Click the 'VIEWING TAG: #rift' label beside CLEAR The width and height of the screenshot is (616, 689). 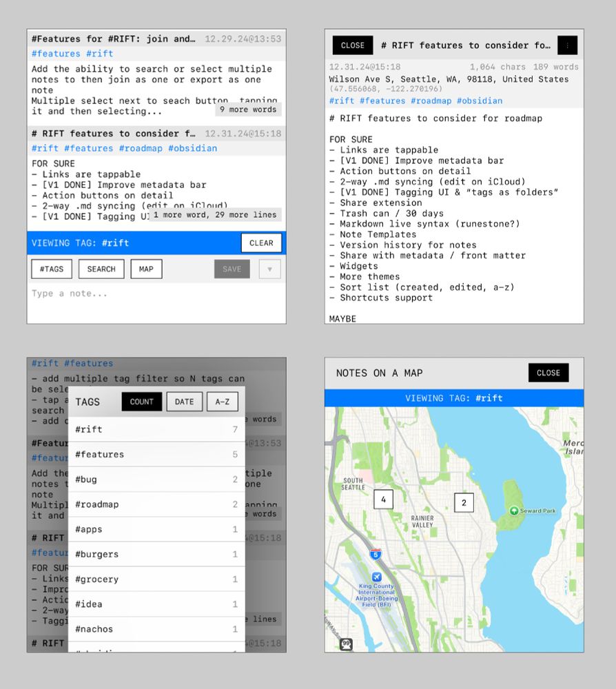80,243
